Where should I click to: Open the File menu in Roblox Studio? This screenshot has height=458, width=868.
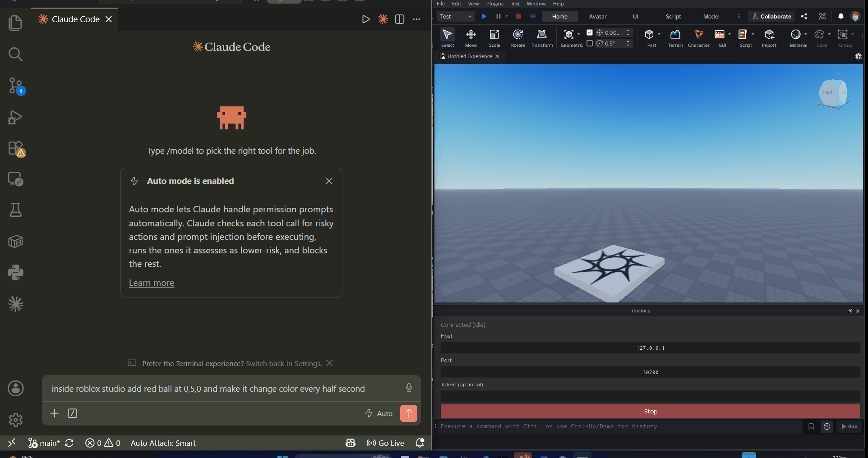441,4
